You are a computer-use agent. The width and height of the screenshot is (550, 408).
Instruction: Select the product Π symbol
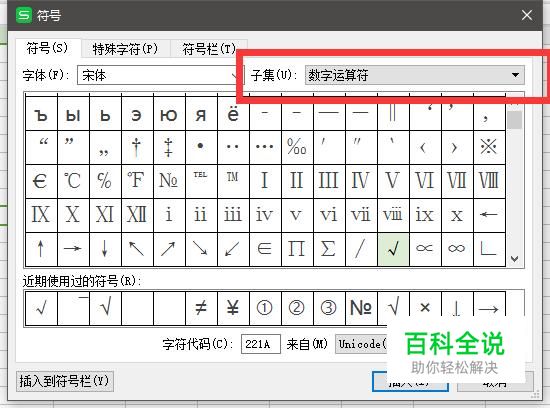click(x=297, y=249)
